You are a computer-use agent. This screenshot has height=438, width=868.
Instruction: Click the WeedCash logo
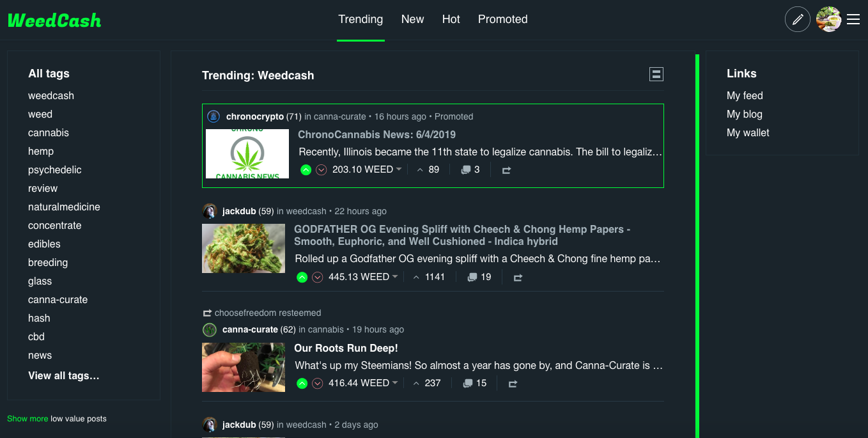click(x=54, y=20)
